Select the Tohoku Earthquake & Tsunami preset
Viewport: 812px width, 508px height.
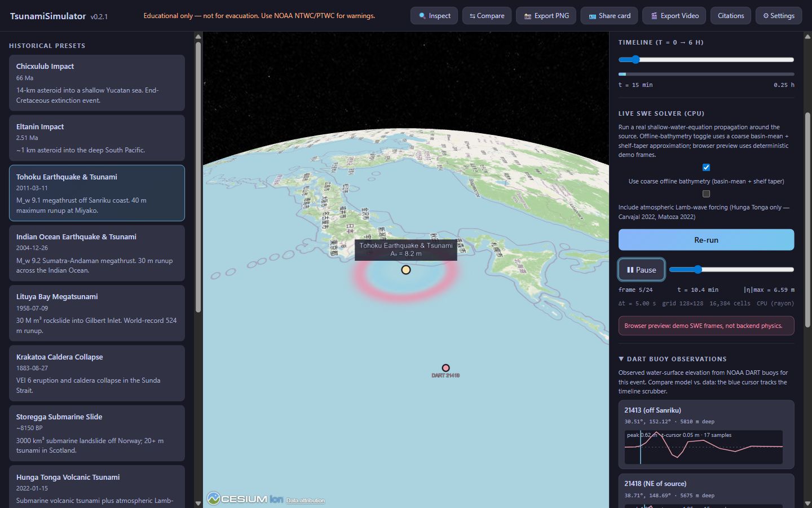(97, 193)
